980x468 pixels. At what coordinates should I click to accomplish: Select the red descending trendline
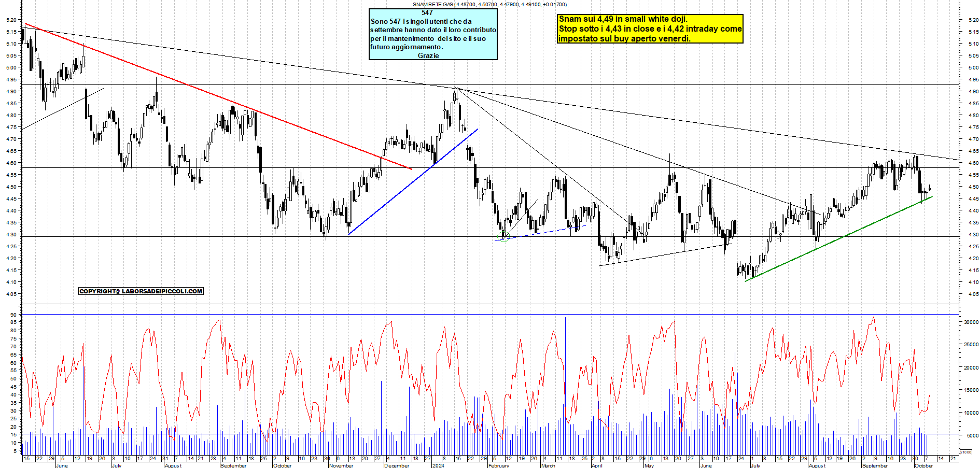coord(218,96)
